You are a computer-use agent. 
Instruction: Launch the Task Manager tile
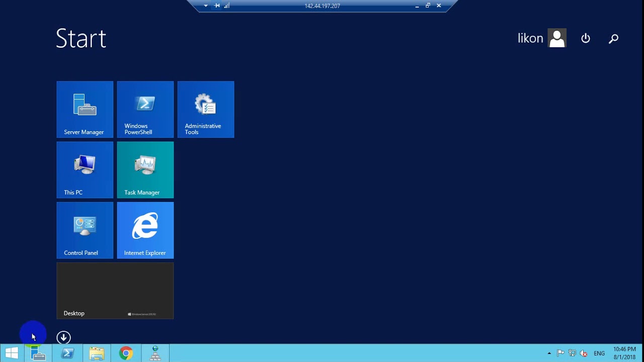145,170
